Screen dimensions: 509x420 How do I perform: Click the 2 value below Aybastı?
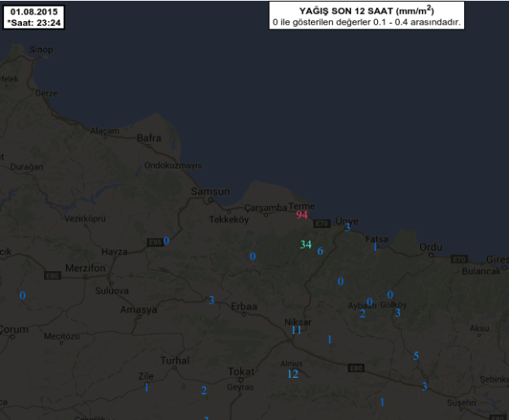point(362,313)
